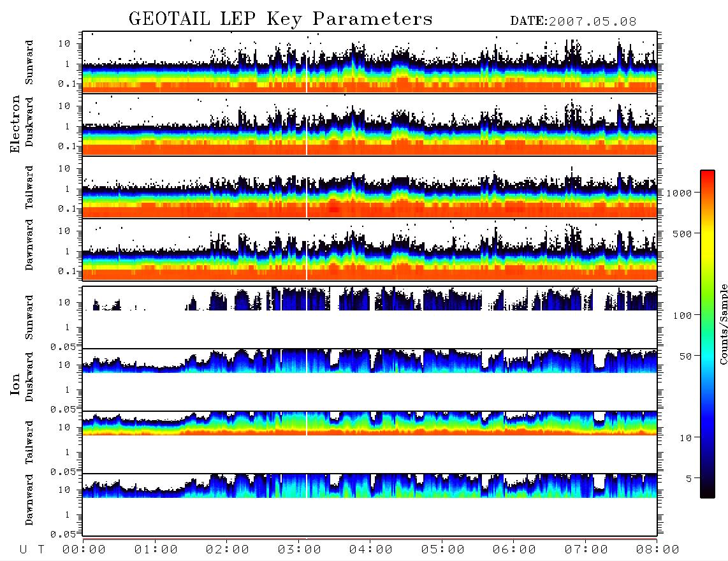Click the 500 value on the color scale
The width and height of the screenshot is (728, 561).
(x=682, y=234)
